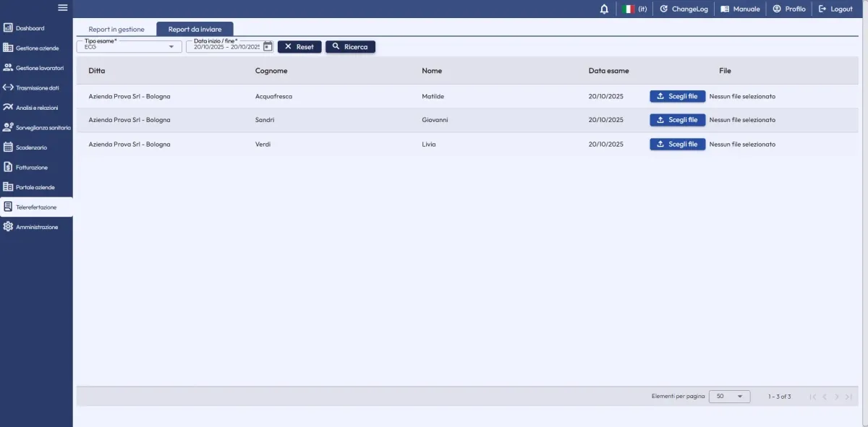Viewport: 868px width, 427px height.
Task: Open Amministrazione settings in sidebar
Action: click(36, 227)
